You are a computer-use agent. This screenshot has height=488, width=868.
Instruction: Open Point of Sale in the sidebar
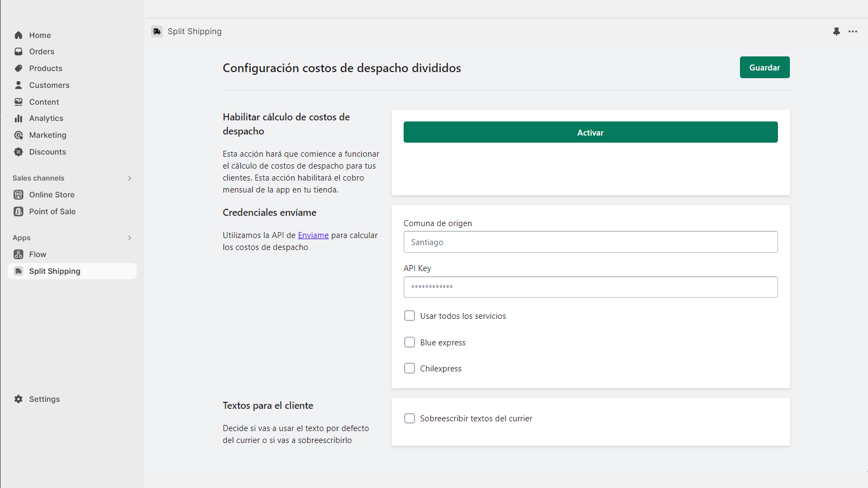[x=19, y=211]
